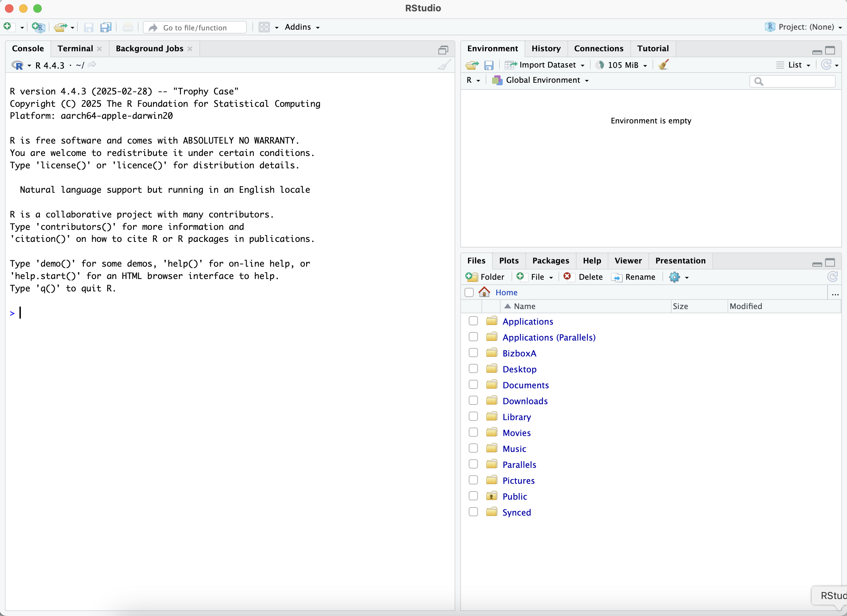Click the Home house icon
This screenshot has height=616, width=847.
pyautogui.click(x=484, y=292)
